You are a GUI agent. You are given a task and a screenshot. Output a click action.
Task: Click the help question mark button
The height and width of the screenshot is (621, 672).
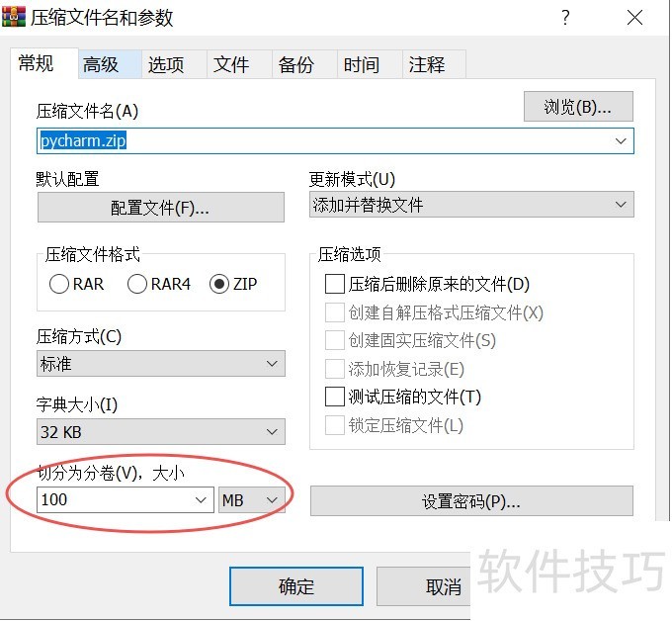565,18
